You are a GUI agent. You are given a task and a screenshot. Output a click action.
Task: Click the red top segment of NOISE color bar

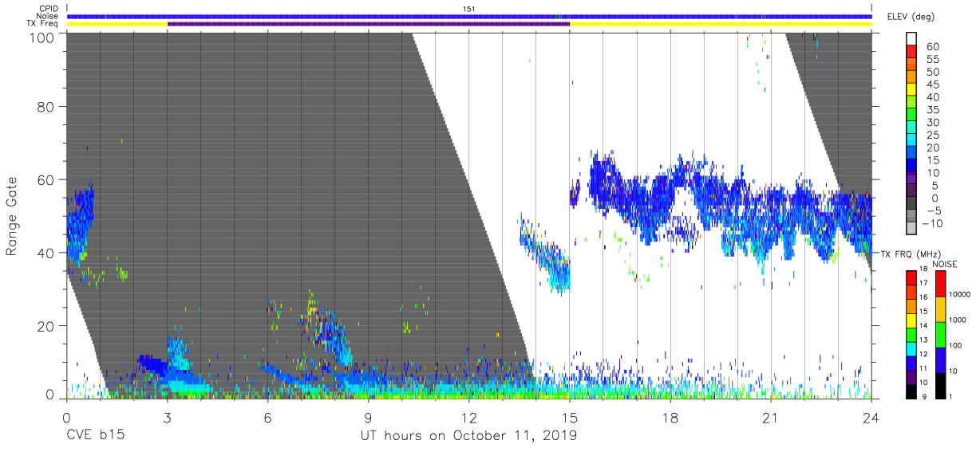click(941, 283)
